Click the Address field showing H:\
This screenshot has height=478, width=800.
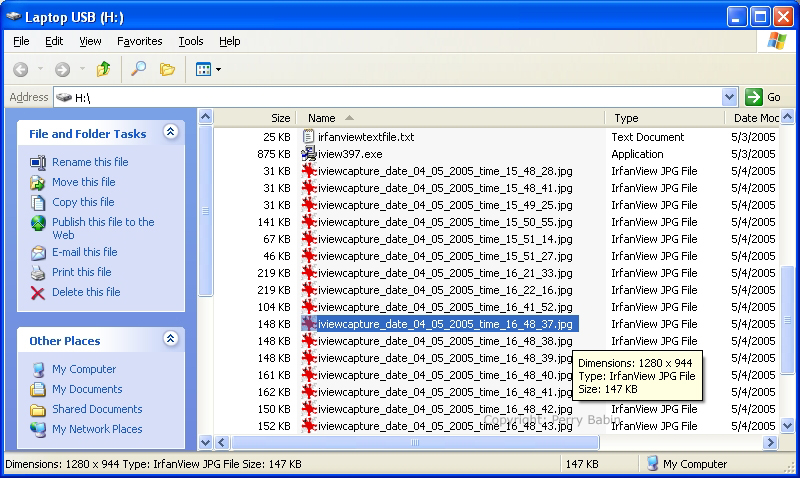pos(388,97)
